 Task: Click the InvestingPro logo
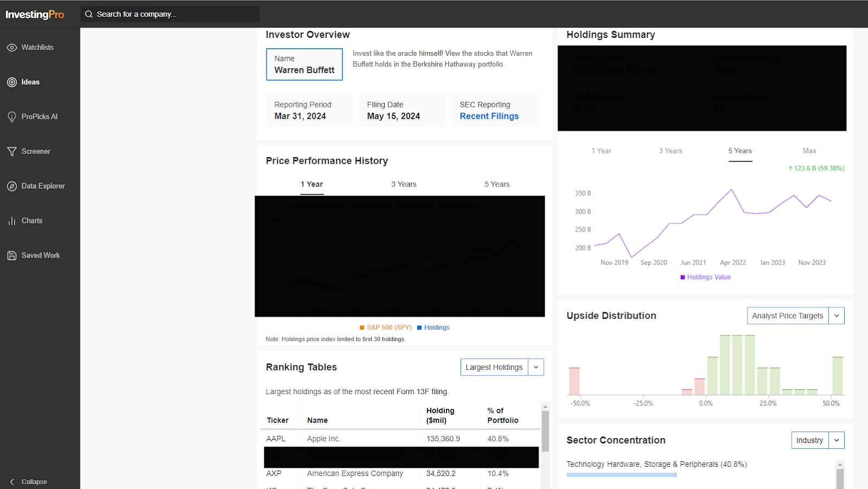(x=35, y=15)
